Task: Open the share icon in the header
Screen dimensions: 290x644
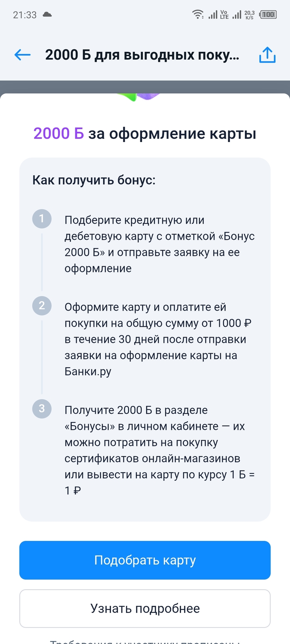Action: tap(267, 55)
